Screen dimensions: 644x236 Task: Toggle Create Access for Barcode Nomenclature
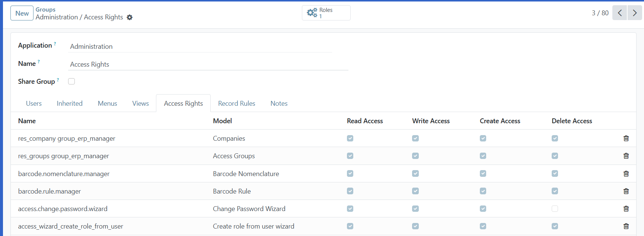tap(483, 173)
